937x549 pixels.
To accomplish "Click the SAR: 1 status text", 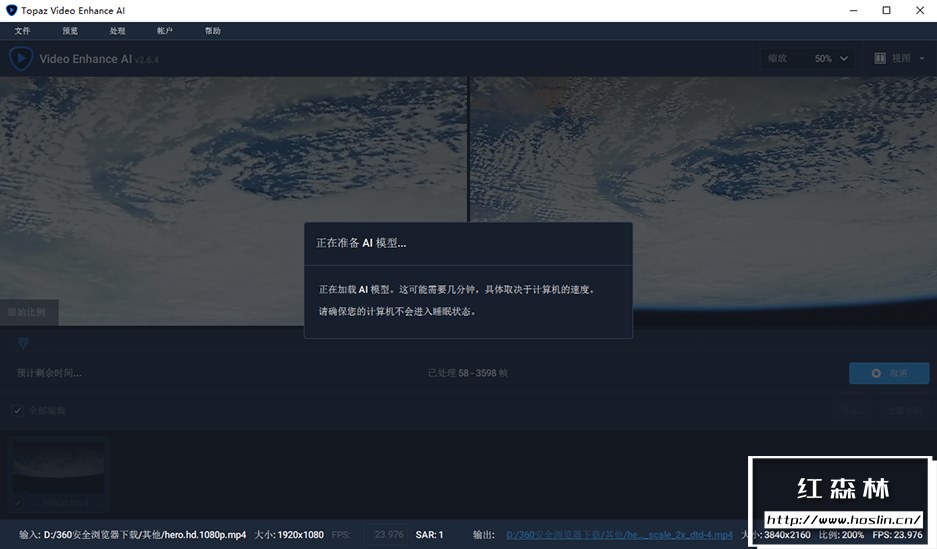I will pyautogui.click(x=430, y=535).
